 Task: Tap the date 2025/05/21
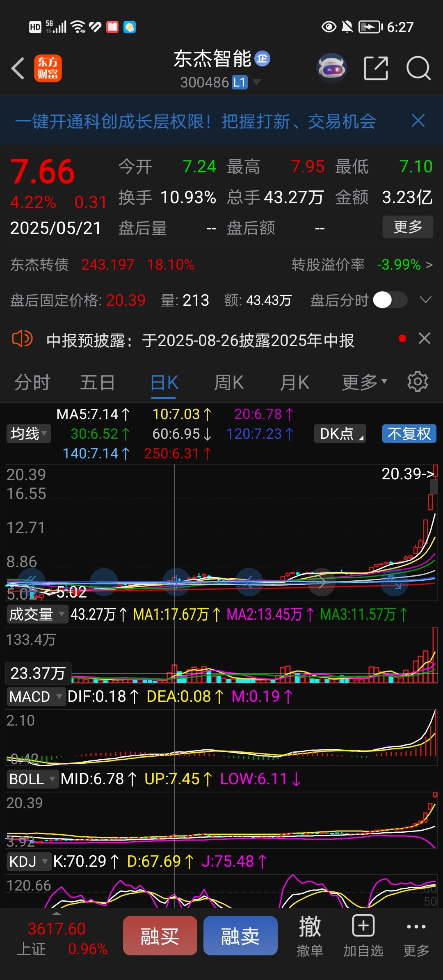tap(56, 228)
